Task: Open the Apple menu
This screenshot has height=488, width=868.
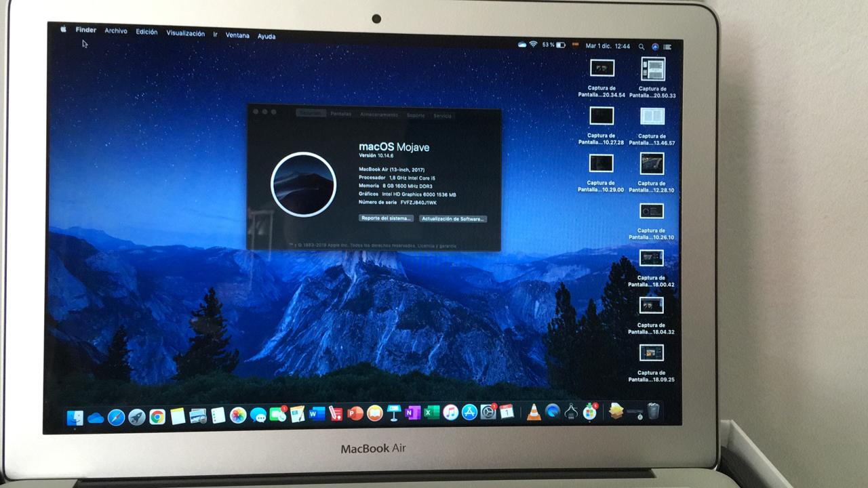Action: [x=63, y=29]
